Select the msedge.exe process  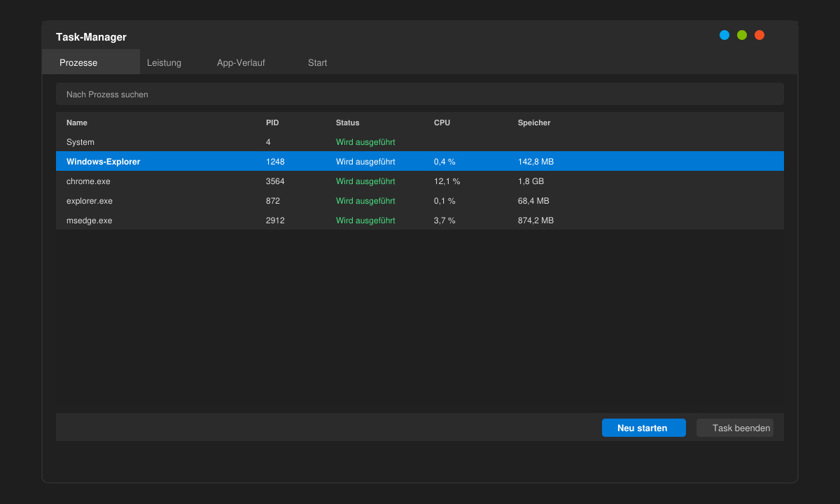420,220
